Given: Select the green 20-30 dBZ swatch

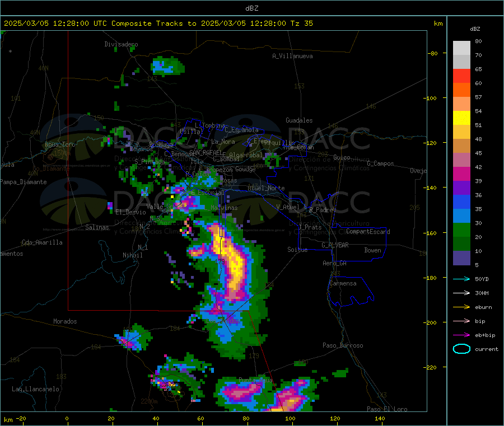Looking at the screenshot, I should coord(461,230).
